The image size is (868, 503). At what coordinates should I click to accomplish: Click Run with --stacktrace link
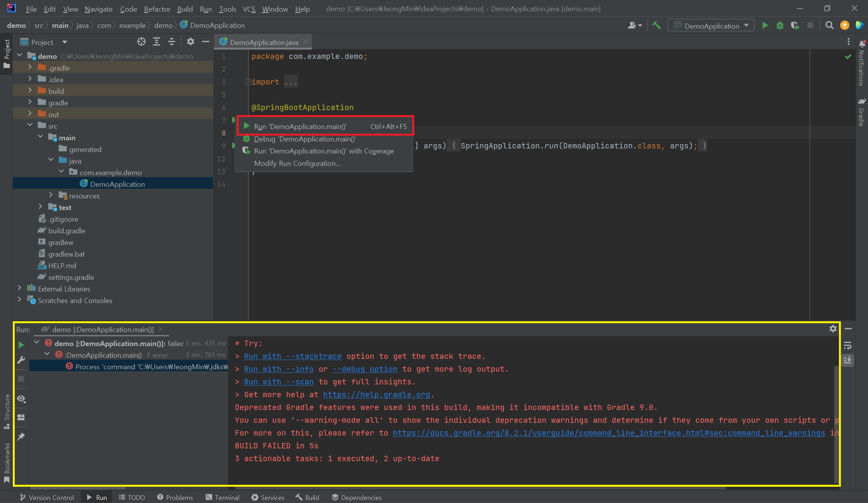pyautogui.click(x=293, y=356)
